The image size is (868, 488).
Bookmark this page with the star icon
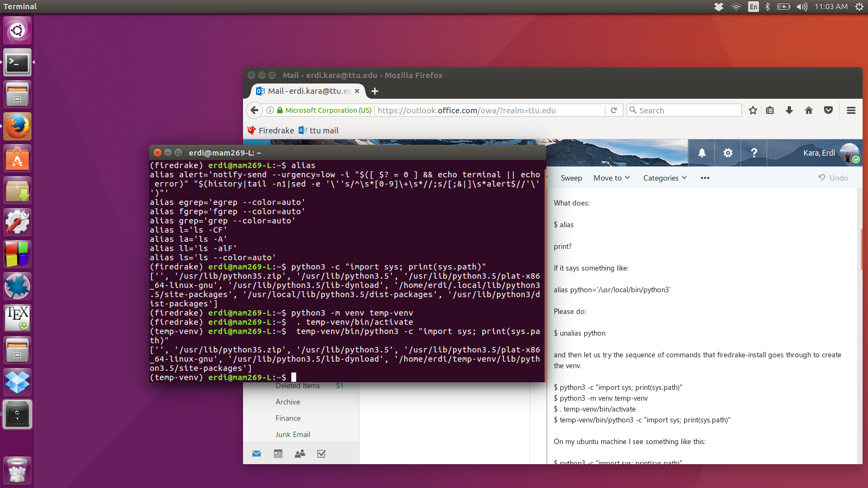tap(753, 111)
